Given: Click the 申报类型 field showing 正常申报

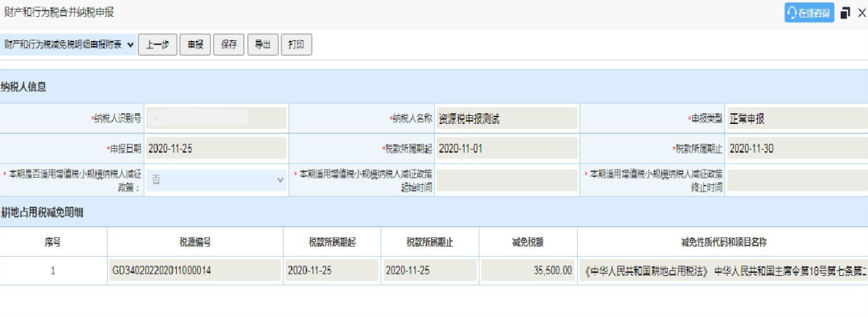Looking at the screenshot, I should coord(797,118).
